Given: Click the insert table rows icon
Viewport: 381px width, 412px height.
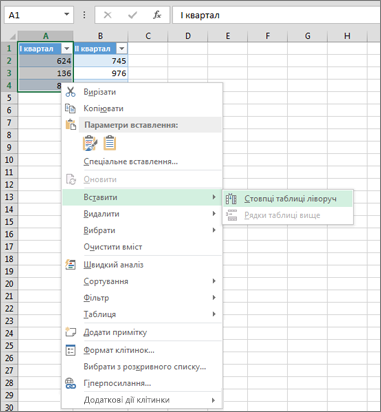Looking at the screenshot, I should click(x=231, y=215).
